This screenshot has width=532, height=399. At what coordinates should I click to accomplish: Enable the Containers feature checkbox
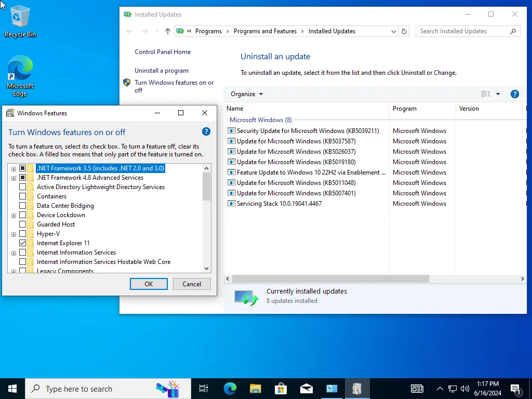tap(22, 196)
